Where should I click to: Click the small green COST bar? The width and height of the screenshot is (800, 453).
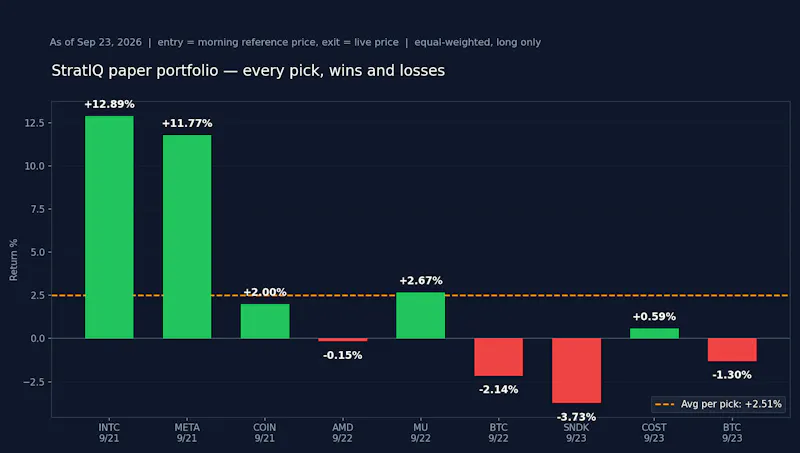pos(654,333)
